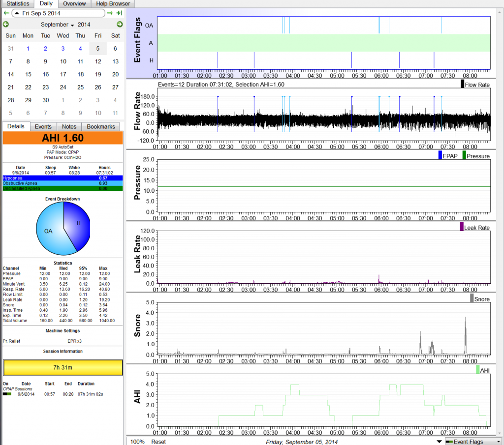Open the Event Flags graph selector dropdown

tap(473, 442)
